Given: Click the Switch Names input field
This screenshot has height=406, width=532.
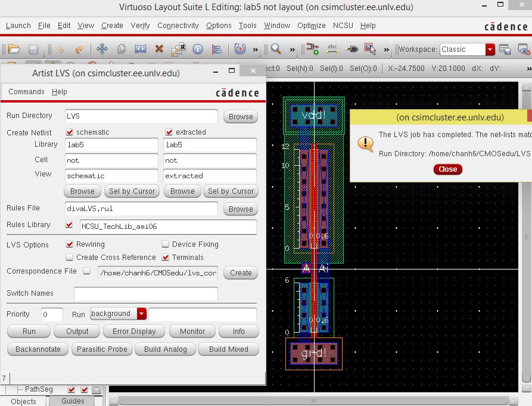Looking at the screenshot, I should 145,293.
